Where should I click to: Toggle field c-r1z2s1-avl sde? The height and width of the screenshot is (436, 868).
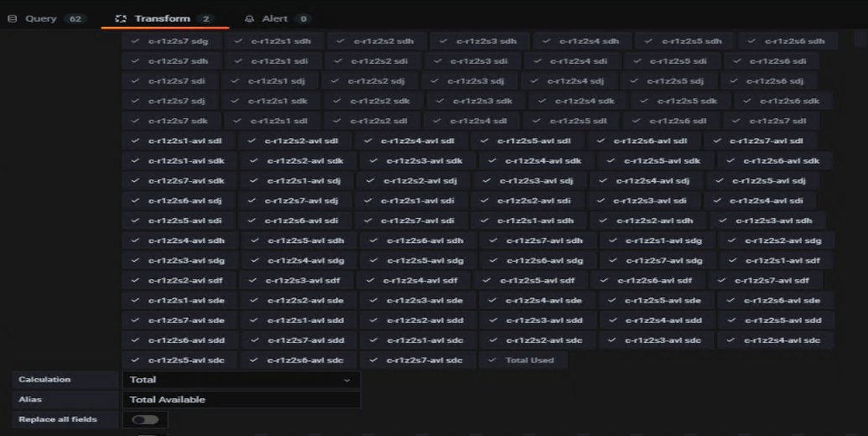180,300
